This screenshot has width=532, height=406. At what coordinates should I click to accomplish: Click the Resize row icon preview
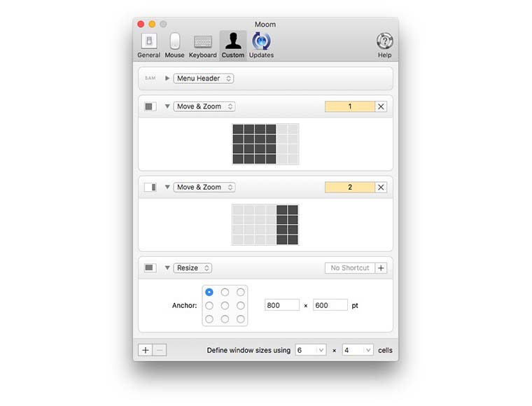(x=150, y=268)
